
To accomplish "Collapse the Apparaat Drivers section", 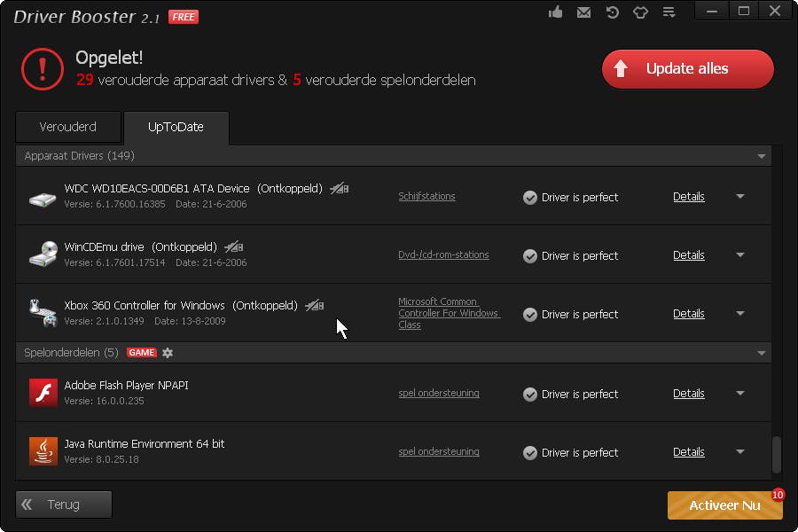I will [762, 156].
